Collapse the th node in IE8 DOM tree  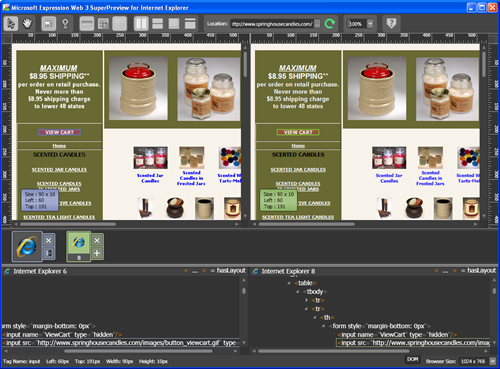pyautogui.click(x=315, y=318)
